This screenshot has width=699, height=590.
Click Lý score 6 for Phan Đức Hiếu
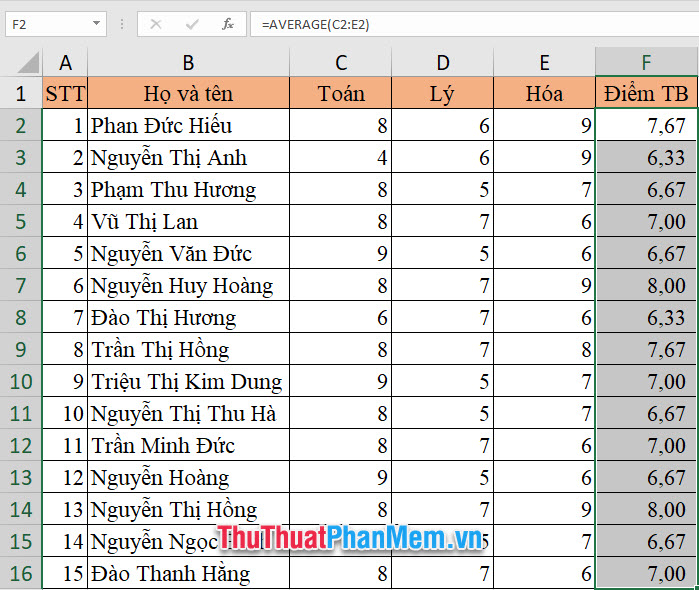pyautogui.click(x=443, y=125)
